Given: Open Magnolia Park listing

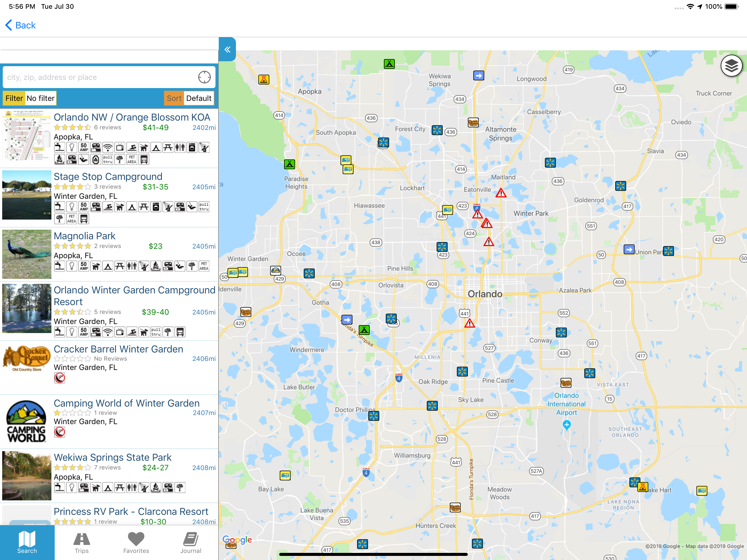Looking at the screenshot, I should (109, 254).
